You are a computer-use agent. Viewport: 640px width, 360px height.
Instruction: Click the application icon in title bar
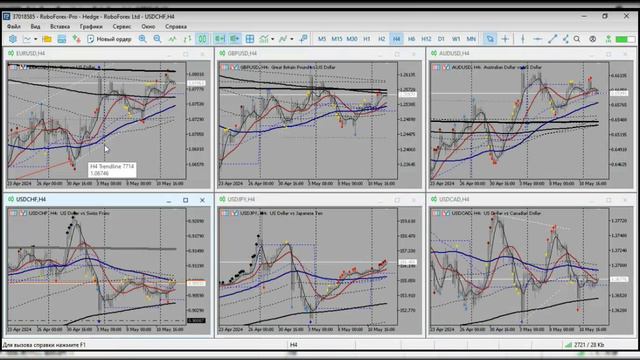pyautogui.click(x=7, y=16)
